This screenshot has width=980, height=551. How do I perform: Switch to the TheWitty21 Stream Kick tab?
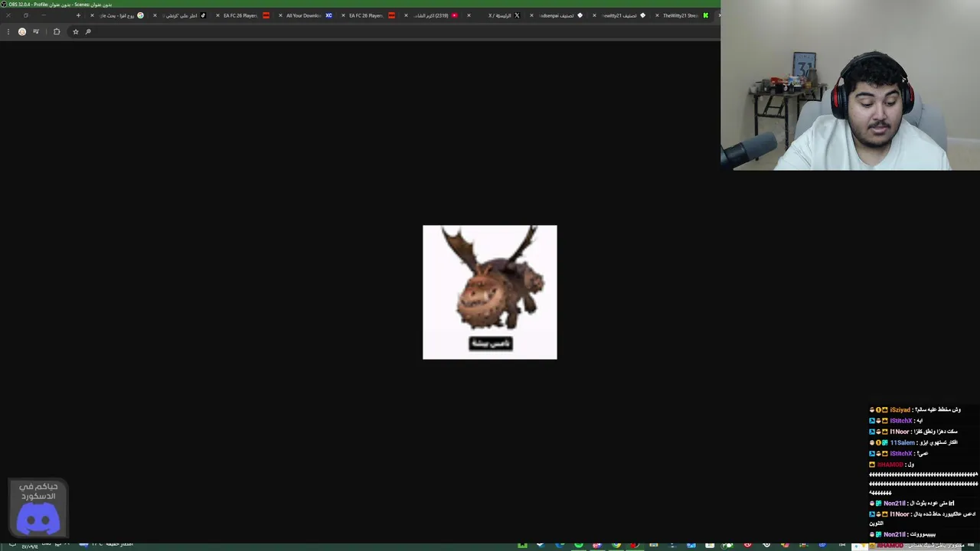[684, 15]
